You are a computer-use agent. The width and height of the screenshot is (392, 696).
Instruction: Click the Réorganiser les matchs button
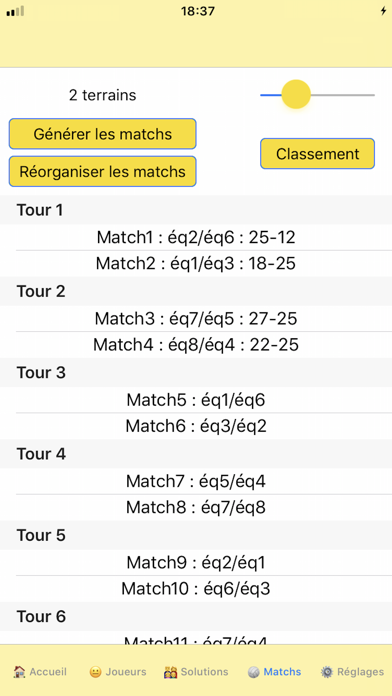click(103, 171)
